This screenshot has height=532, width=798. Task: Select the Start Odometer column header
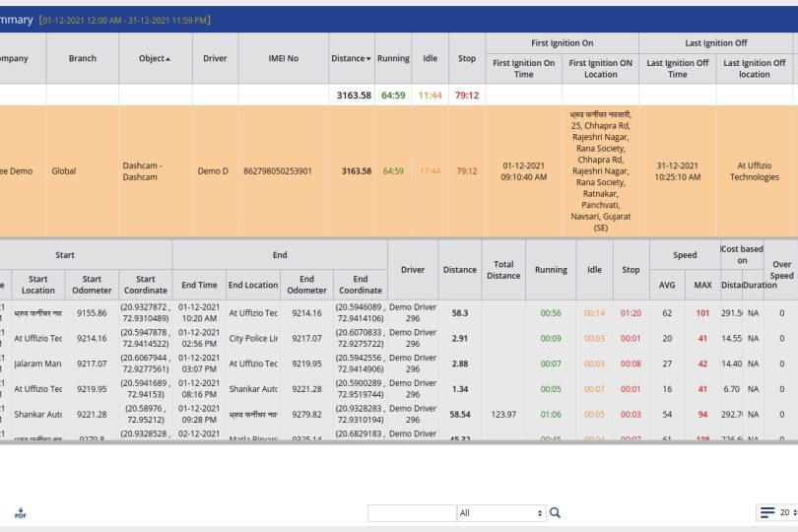(x=93, y=285)
